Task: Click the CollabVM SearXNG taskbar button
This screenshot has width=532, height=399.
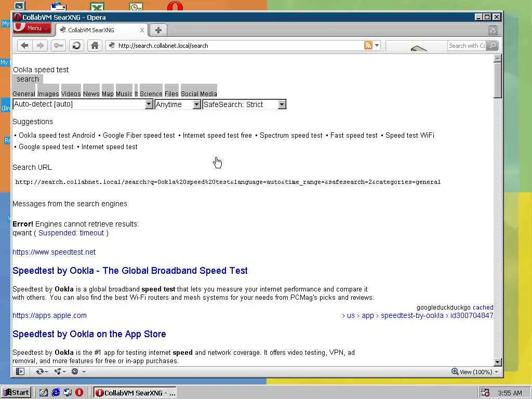Action: (136, 393)
